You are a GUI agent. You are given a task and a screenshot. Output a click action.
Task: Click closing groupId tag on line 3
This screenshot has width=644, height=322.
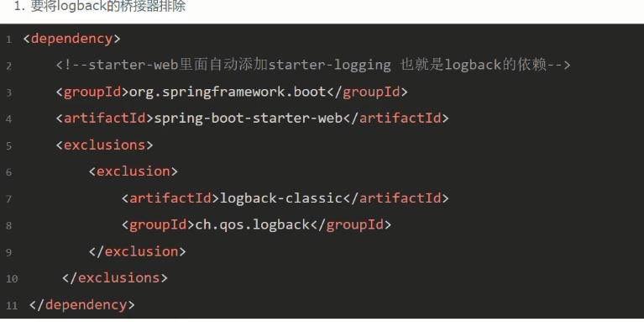pyautogui.click(x=367, y=92)
